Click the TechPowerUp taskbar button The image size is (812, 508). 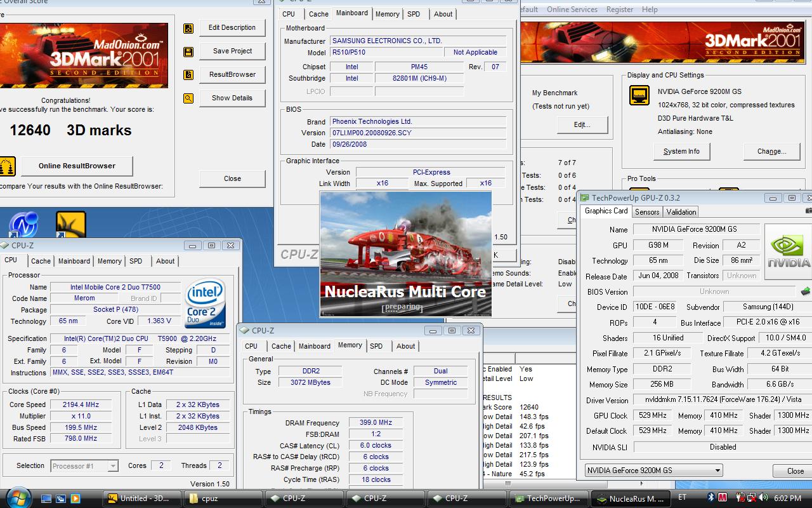coord(549,498)
